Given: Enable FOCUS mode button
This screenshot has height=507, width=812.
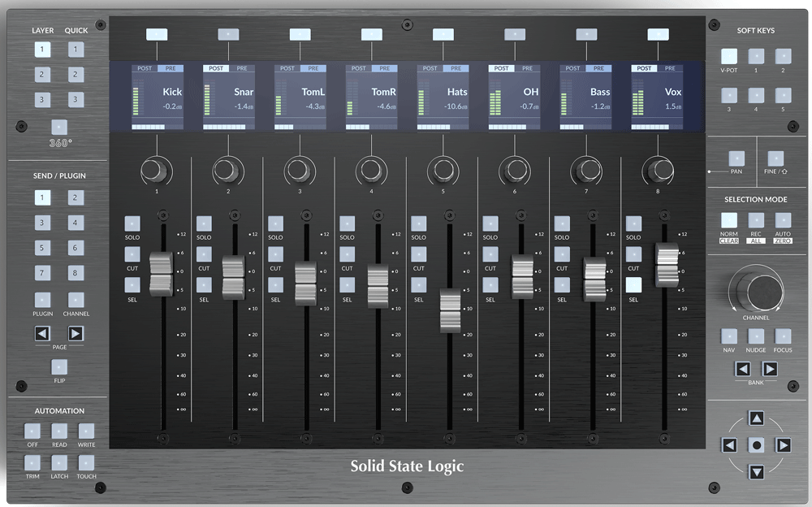Looking at the screenshot, I should pyautogui.click(x=783, y=336).
